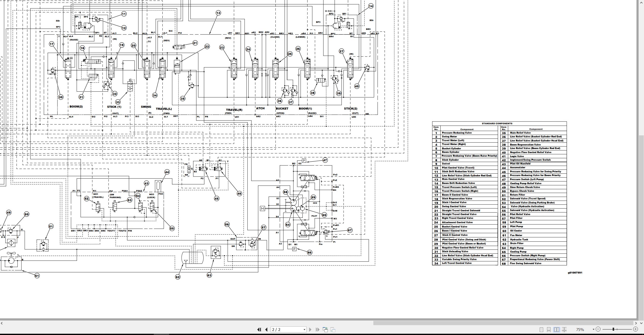Click callout 62 below the hydraulic tank
Image resolution: width=644 pixels, height=335 pixels.
pyautogui.click(x=178, y=277)
